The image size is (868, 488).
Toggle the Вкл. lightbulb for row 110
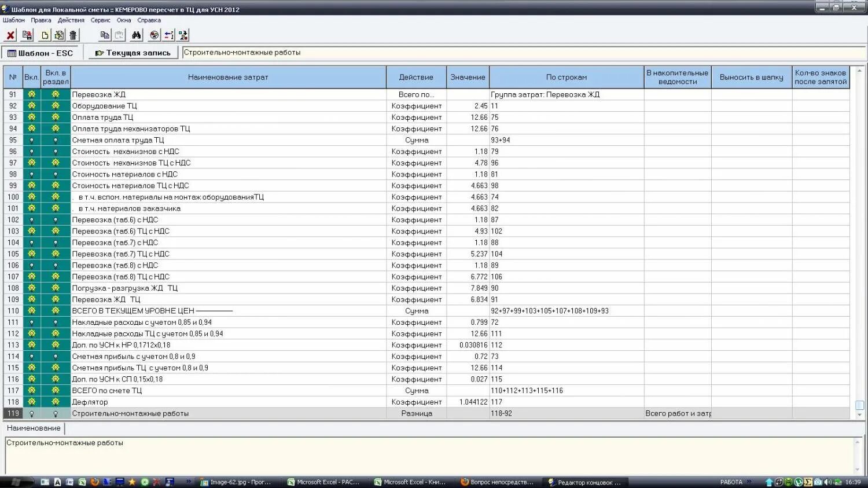point(32,311)
